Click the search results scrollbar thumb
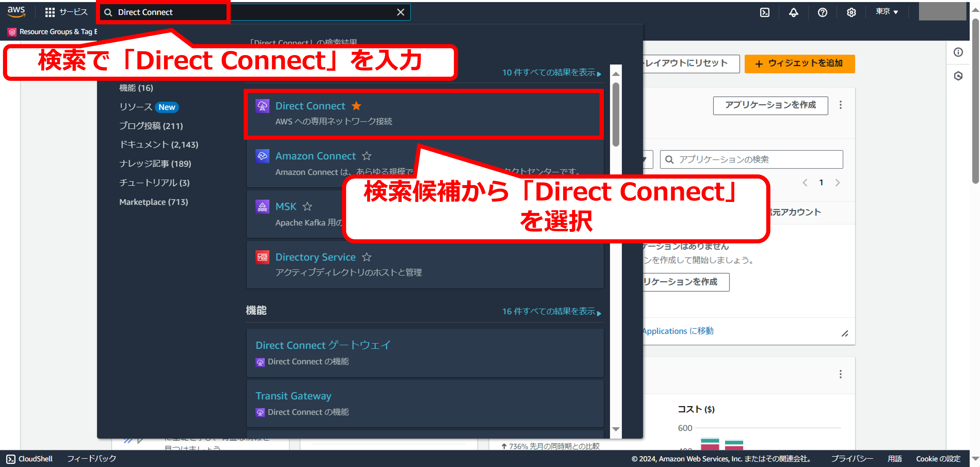This screenshot has width=980, height=467. [x=616, y=114]
